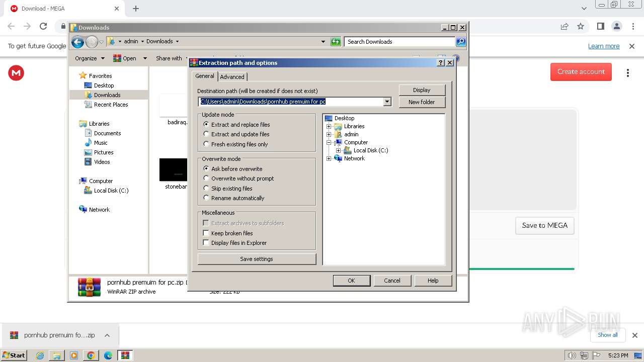Select Local Disk (C:) in navigation pane
The height and width of the screenshot is (362, 644).
111,191
